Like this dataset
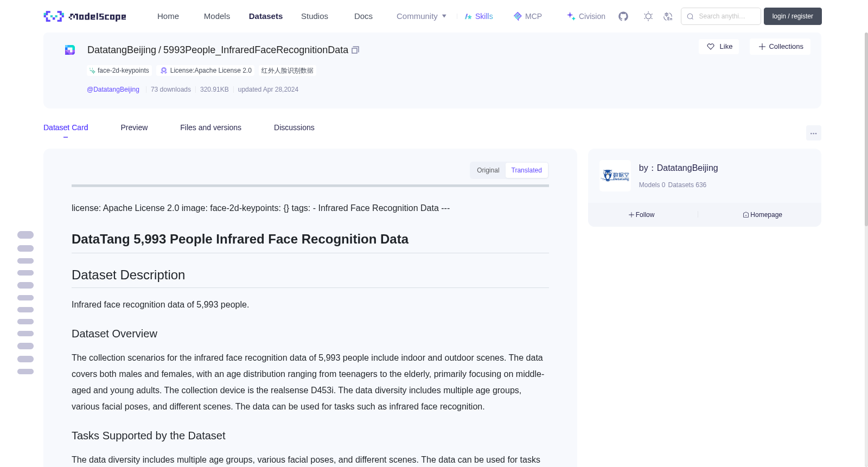The image size is (868, 467). point(719,47)
